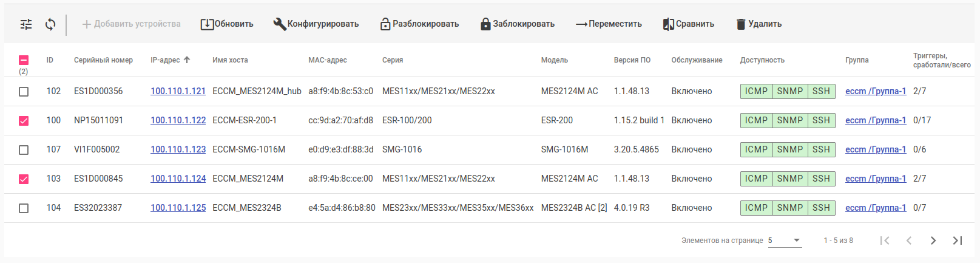Toggle the header select-all checkbox
The height and width of the screenshot is (263, 980).
pyautogui.click(x=24, y=60)
